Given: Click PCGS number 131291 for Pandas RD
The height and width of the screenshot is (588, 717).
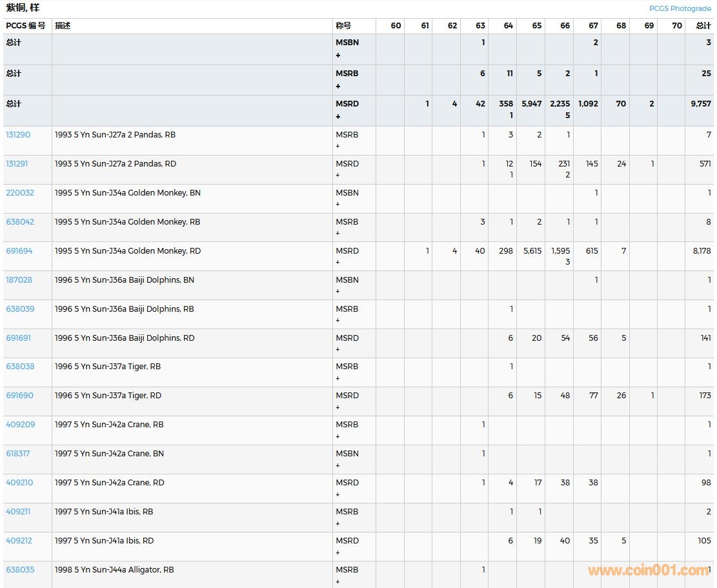Looking at the screenshot, I should tap(17, 164).
